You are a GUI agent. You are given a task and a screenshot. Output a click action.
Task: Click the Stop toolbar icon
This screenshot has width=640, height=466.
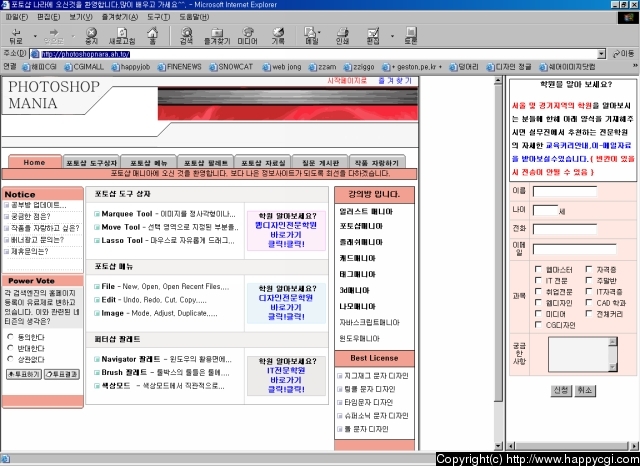coord(91,36)
